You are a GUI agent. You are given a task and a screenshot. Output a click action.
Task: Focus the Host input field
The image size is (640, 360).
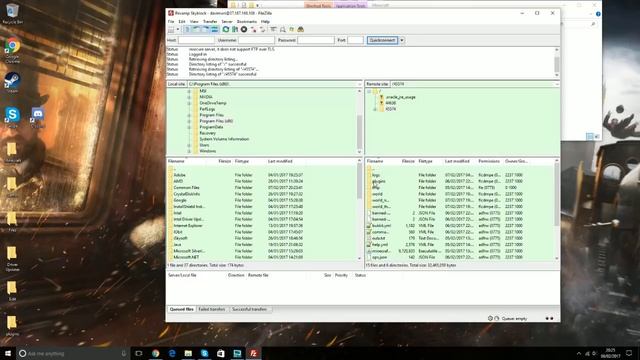(x=196, y=40)
